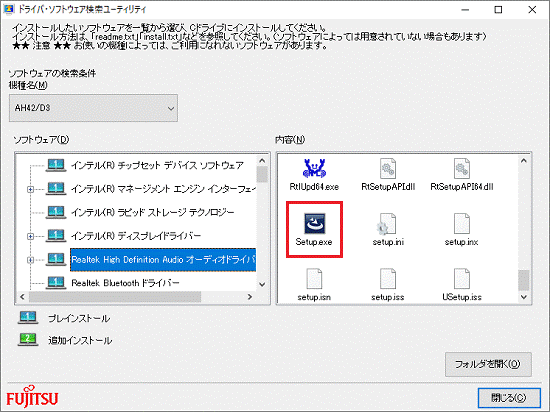Click laptop icon beside Realtek High Definition Audio
The image size is (550, 412).
click(x=56, y=259)
